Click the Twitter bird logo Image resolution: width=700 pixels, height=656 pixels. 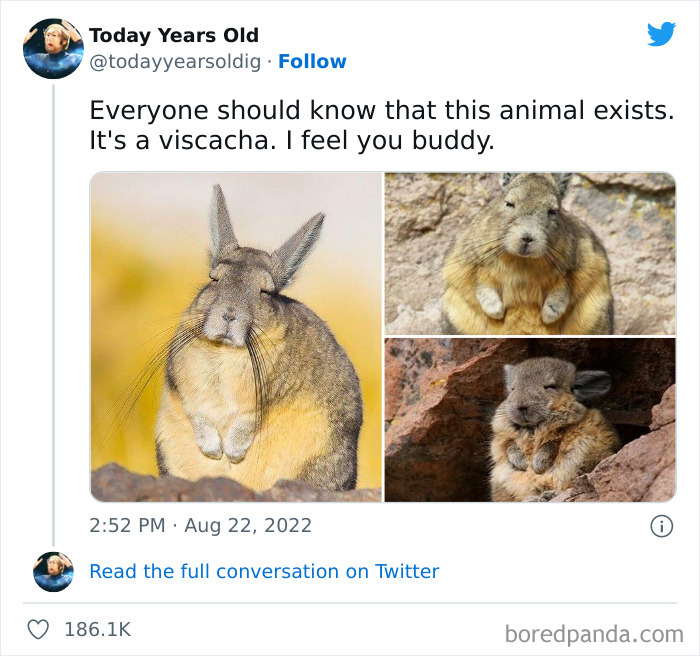pos(661,34)
